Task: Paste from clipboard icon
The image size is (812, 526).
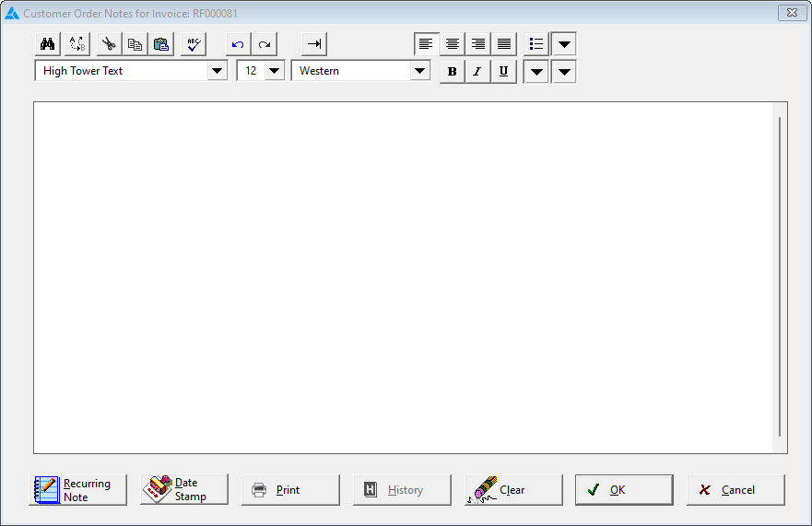Action: coord(161,44)
